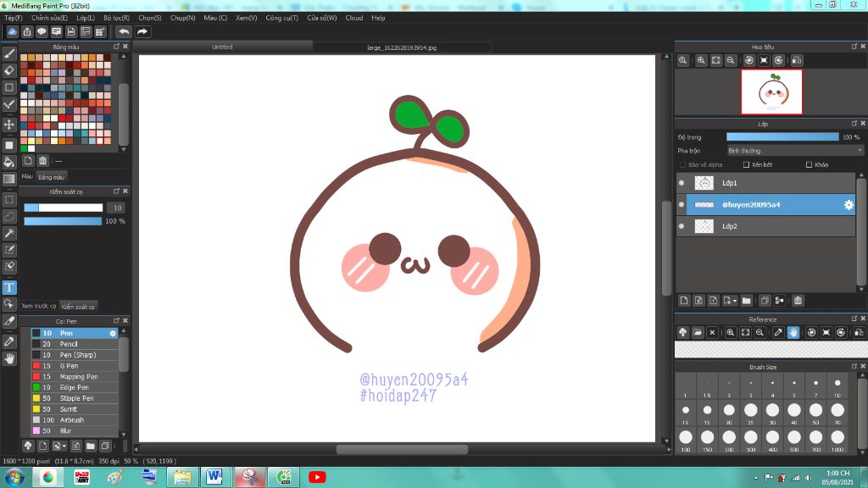Click the brush size value field showing 10
The height and width of the screenshot is (488, 868).
[117, 208]
